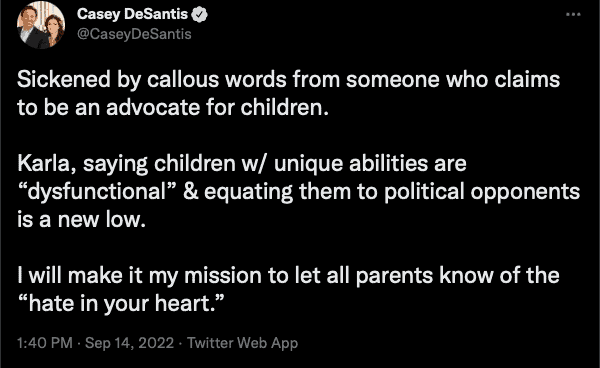Viewport: 600px width, 368px height.
Task: Click the line 'I will make it my mission'
Action: (x=288, y=276)
